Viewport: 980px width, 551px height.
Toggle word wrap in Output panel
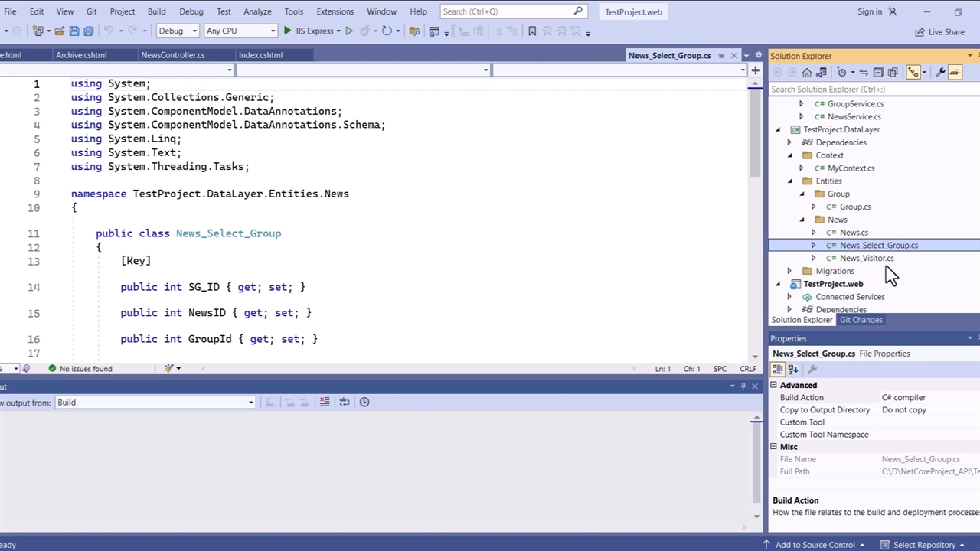(345, 403)
